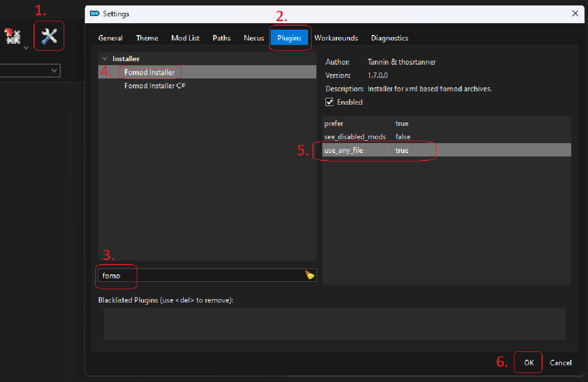
Task: Click the Author value Tannin & thosrtanner
Action: [x=401, y=62]
